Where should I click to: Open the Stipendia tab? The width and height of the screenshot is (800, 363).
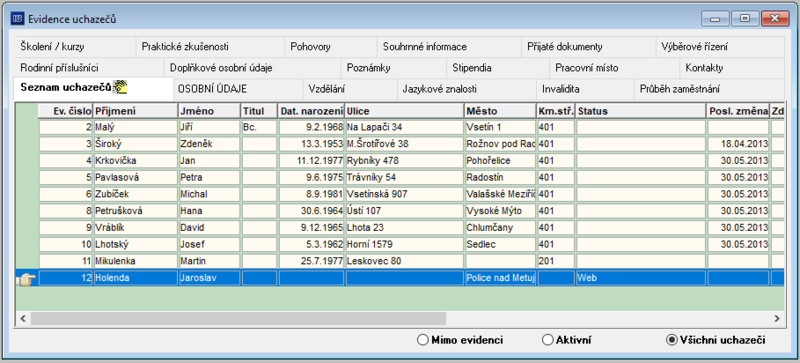point(498,68)
